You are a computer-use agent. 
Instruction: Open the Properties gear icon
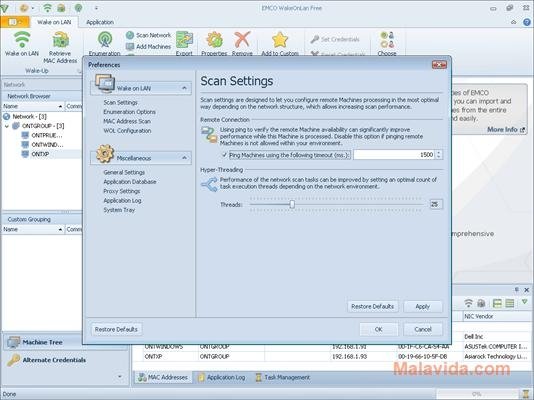pos(215,40)
